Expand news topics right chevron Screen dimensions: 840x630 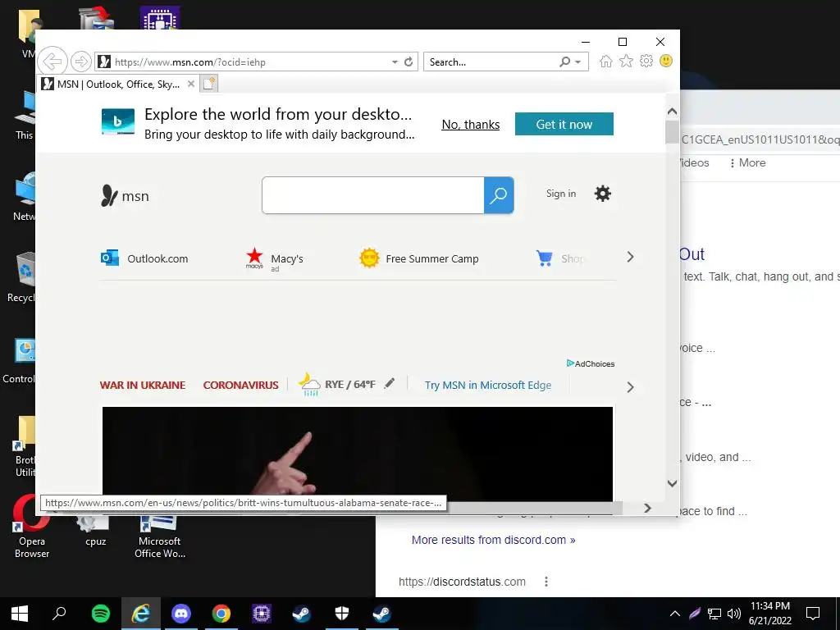point(631,387)
